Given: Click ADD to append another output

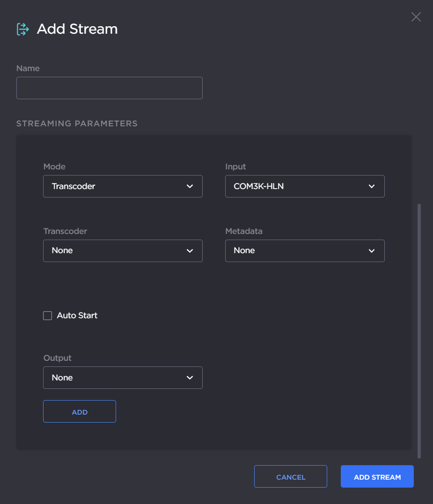Looking at the screenshot, I should point(79,411).
